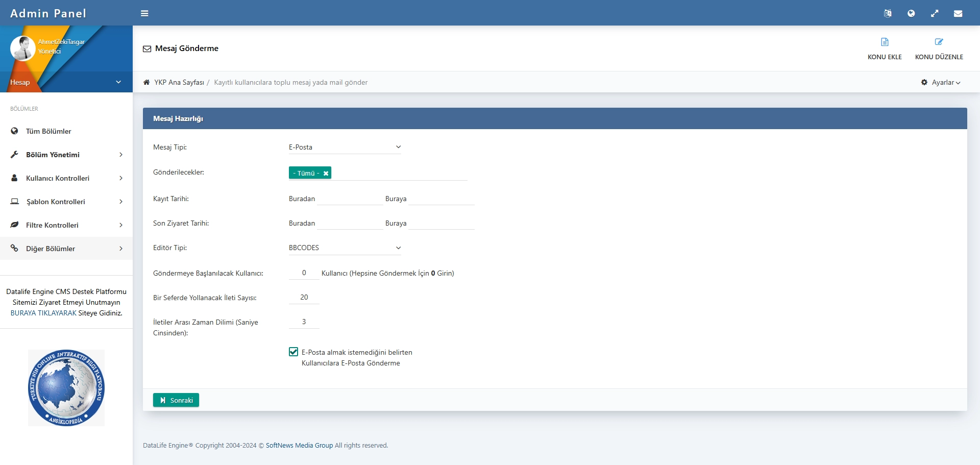The image size is (980, 465).
Task: Open the Editör Tipi BBCODES dropdown
Action: pyautogui.click(x=345, y=248)
